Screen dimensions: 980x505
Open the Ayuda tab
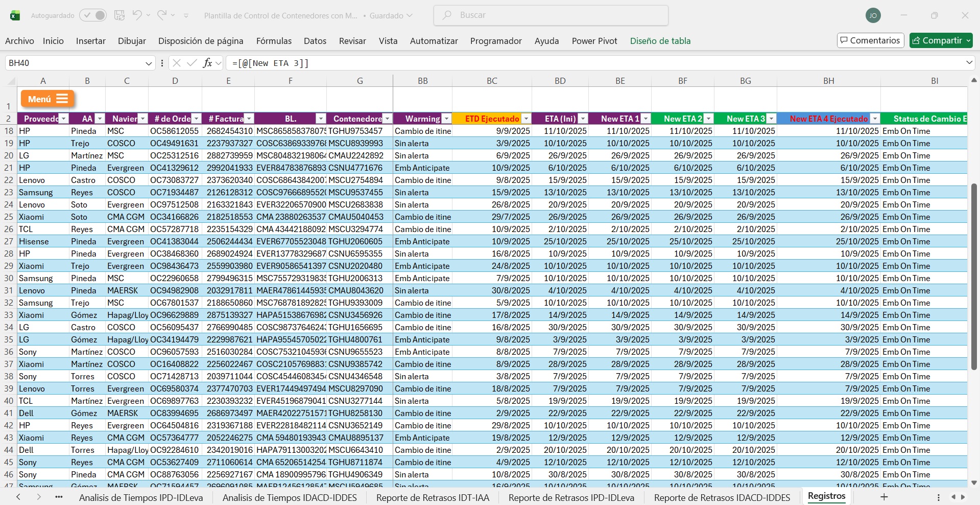547,41
